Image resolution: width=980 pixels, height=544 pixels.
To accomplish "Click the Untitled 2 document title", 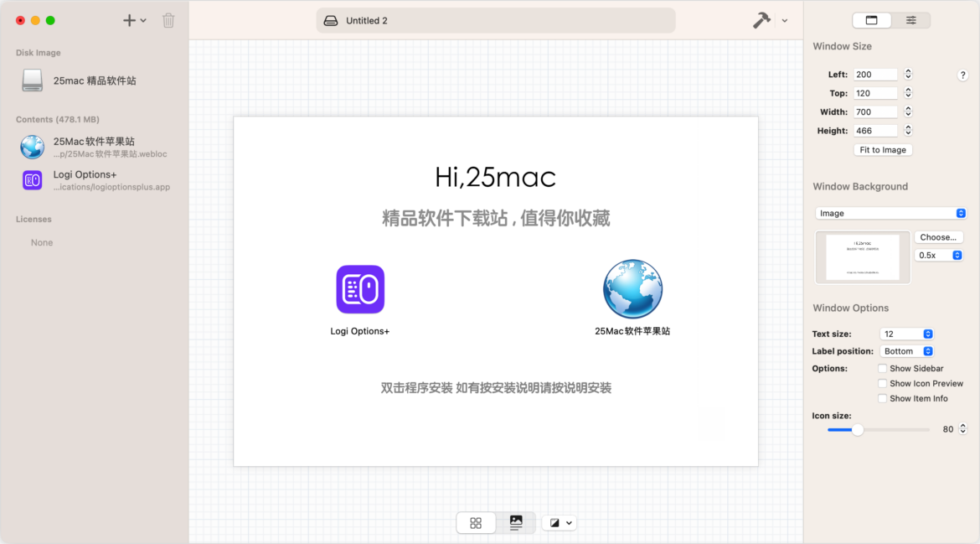I will [367, 21].
